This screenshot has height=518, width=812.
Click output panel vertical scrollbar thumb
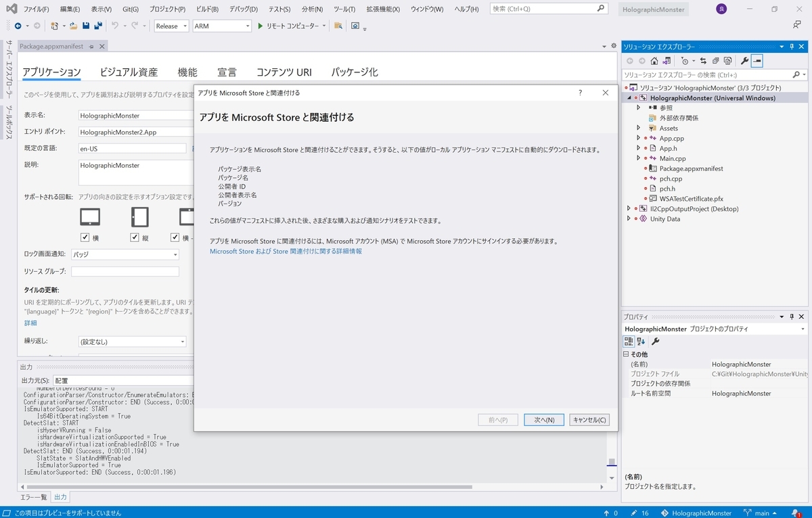pyautogui.click(x=612, y=463)
